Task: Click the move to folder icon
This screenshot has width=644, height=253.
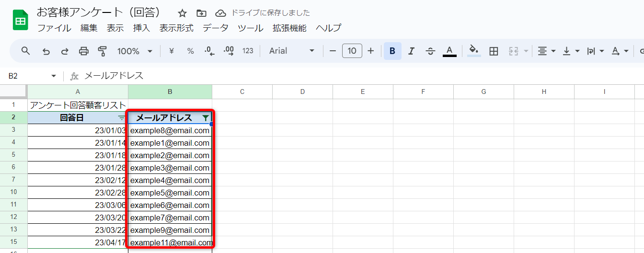Action: (201, 13)
